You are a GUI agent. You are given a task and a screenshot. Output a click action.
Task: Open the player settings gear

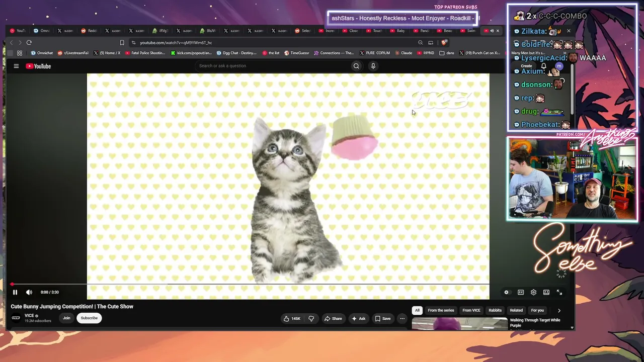(x=533, y=292)
